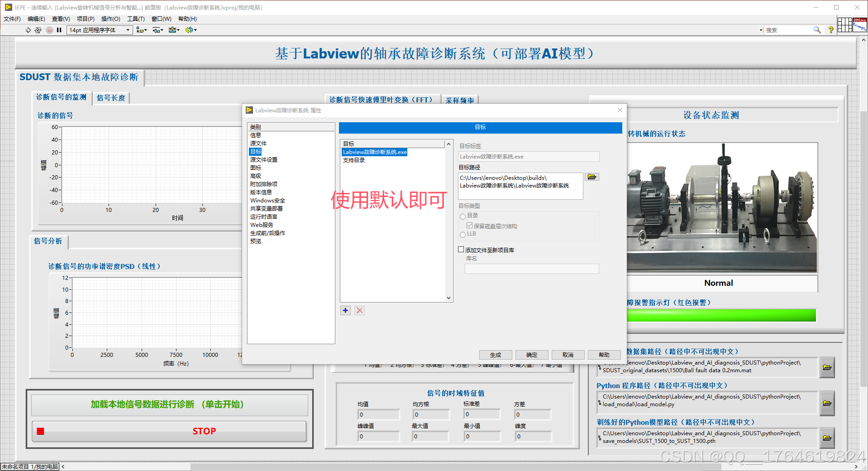This screenshot has width=868, height=471.
Task: Switch to the 信号长度 tab
Action: click(111, 98)
